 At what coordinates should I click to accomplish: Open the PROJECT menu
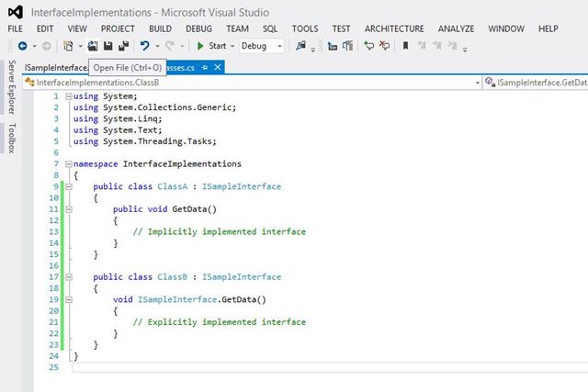118,28
